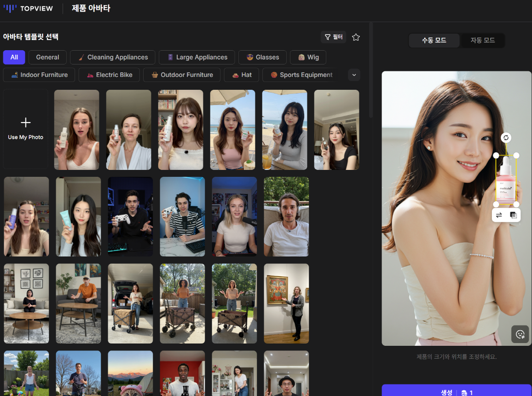Screen dimensions: 532x396
Task: Choose the Electric Bike category
Action: pyautogui.click(x=109, y=75)
